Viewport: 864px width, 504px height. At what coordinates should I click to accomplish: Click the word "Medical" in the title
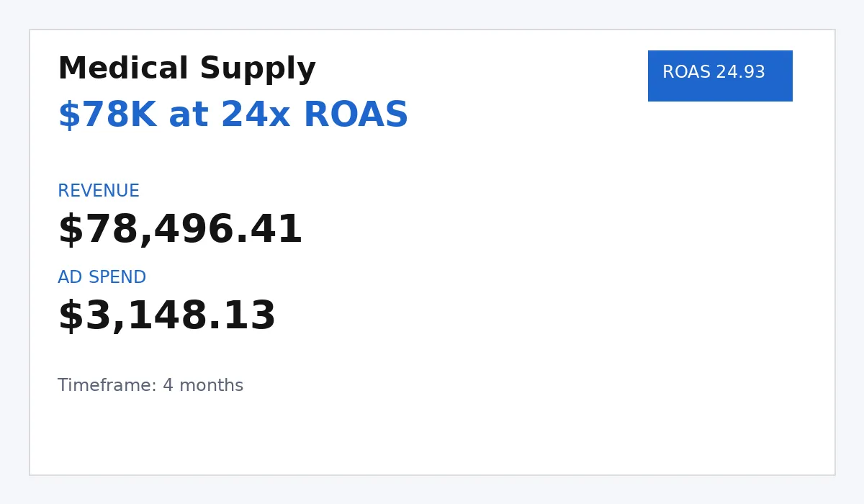coord(122,70)
